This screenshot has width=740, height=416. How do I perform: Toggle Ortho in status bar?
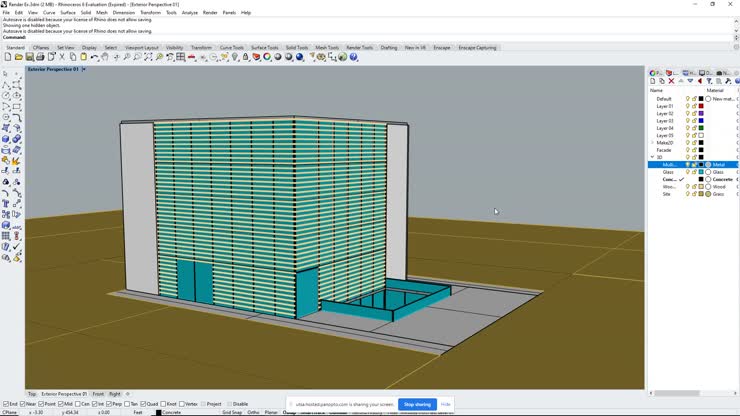[x=253, y=413]
